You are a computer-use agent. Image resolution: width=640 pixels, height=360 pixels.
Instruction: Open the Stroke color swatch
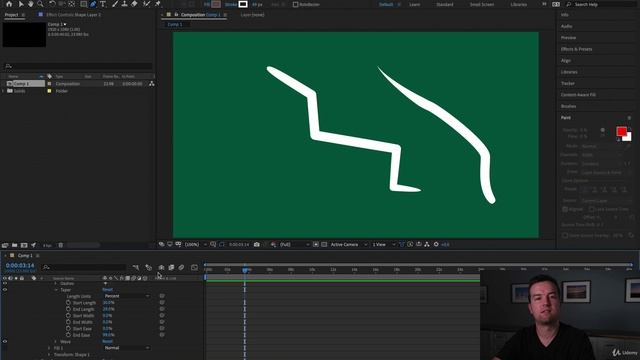point(243,4)
